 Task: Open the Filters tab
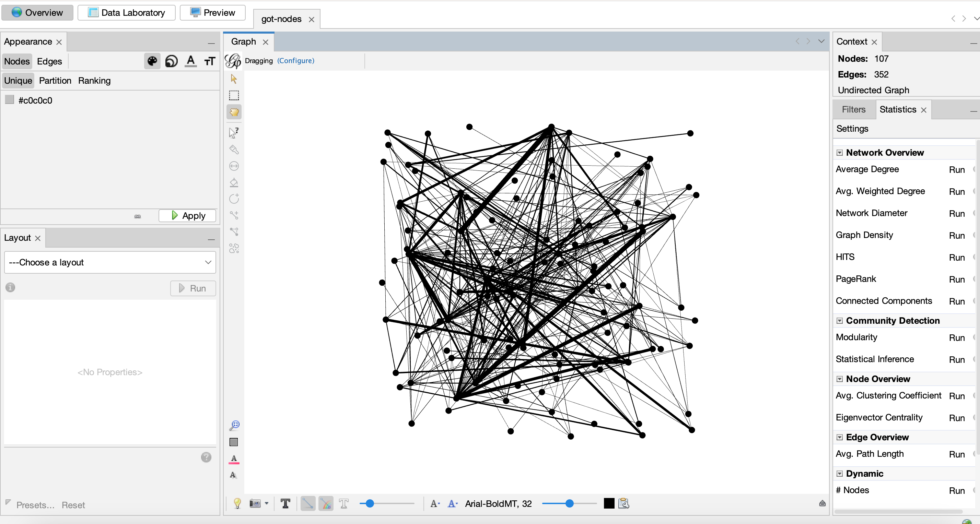tap(853, 109)
